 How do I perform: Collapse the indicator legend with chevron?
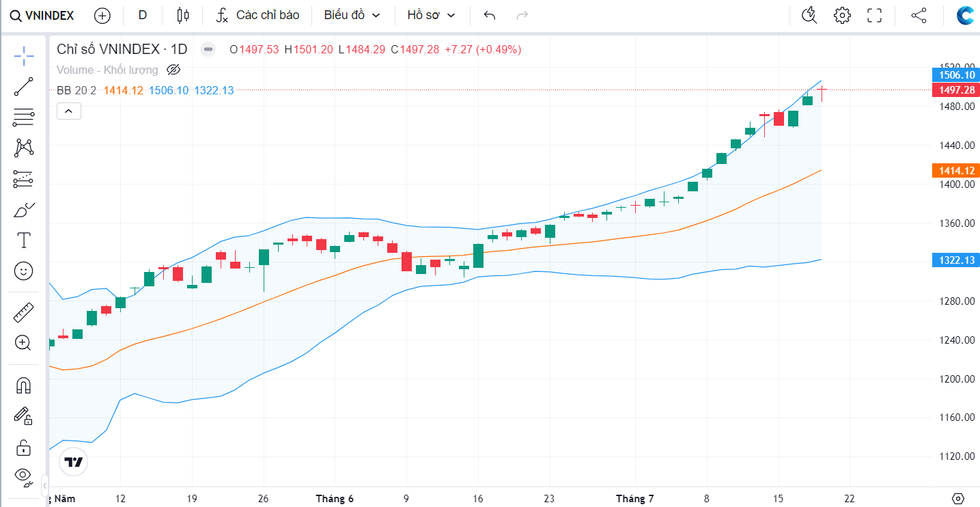coord(69,111)
